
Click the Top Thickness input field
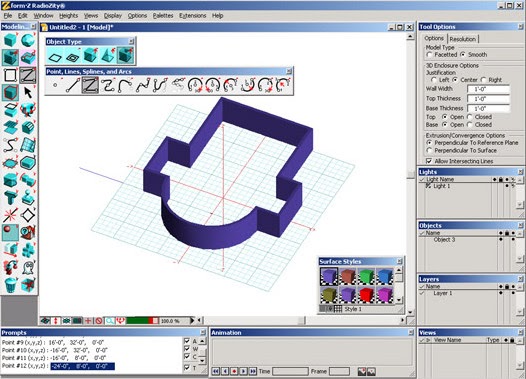488,99
